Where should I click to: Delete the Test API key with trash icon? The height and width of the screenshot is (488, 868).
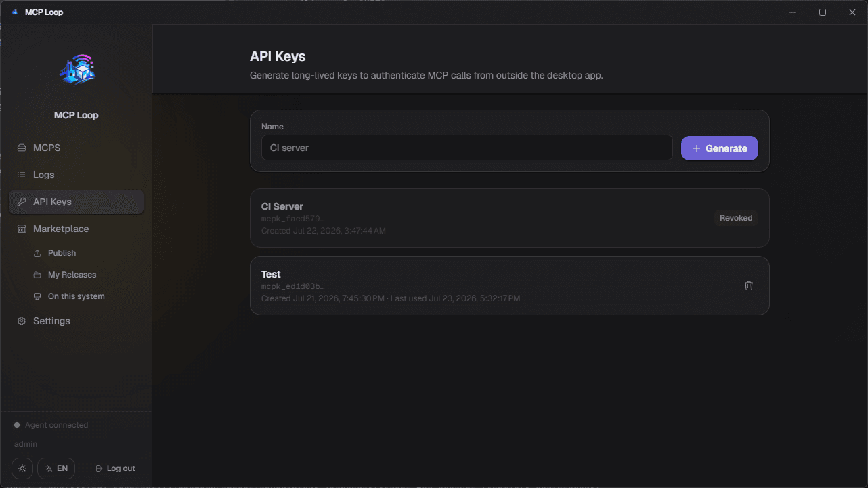749,286
